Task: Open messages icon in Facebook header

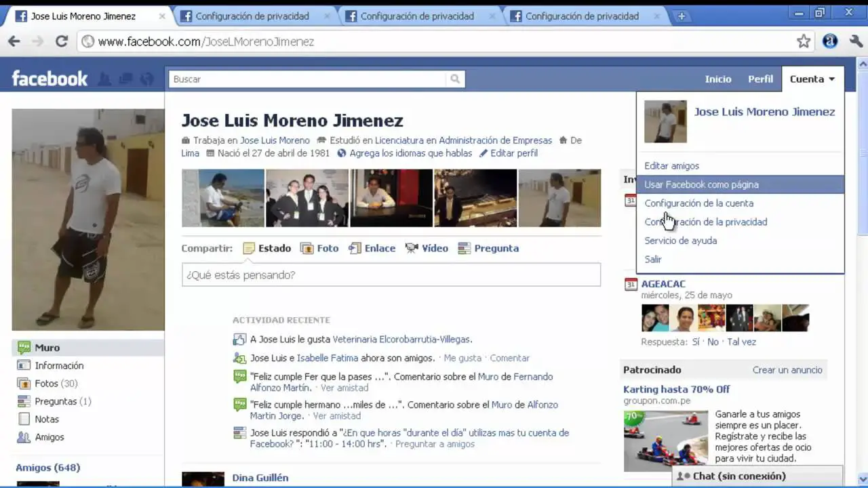Action: (x=125, y=79)
